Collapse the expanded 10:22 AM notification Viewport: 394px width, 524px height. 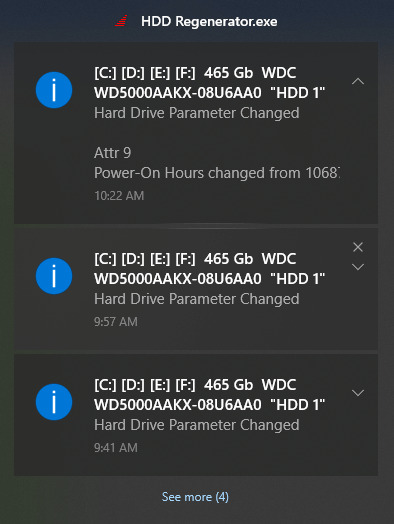point(358,81)
